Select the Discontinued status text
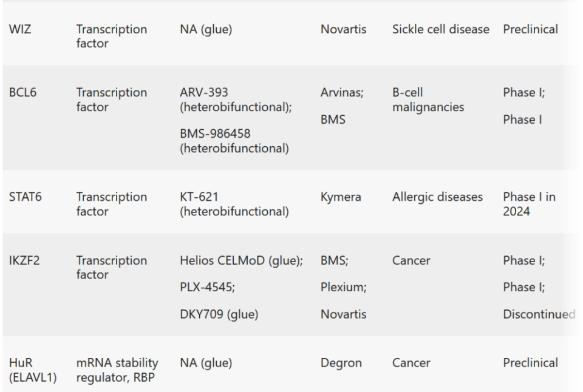Viewport: 583px width, 392px height. click(539, 314)
